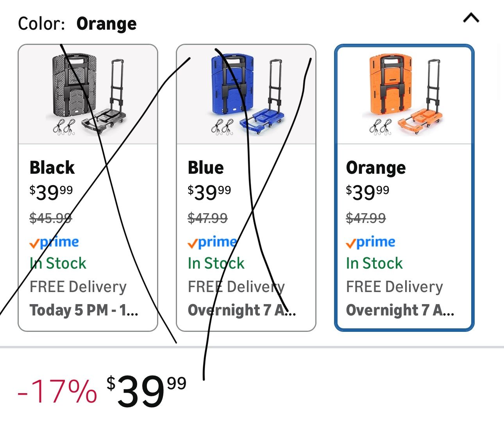Screen dimensions: 504x424
Task: Click the Prime logo under Orange
Action: [371, 242]
